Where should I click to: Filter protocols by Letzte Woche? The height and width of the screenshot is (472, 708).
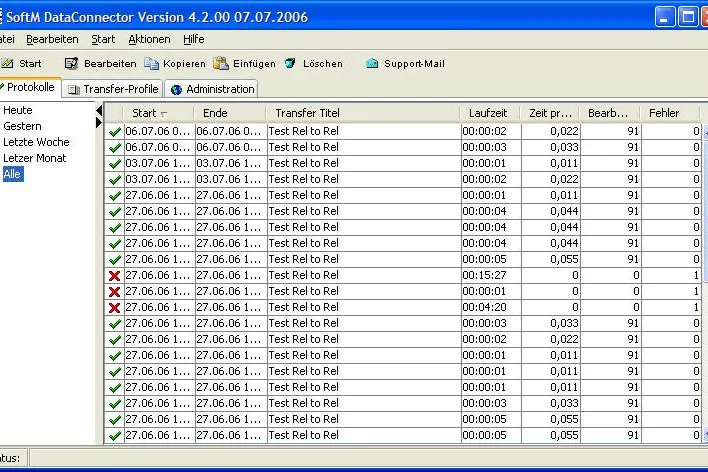[x=36, y=142]
